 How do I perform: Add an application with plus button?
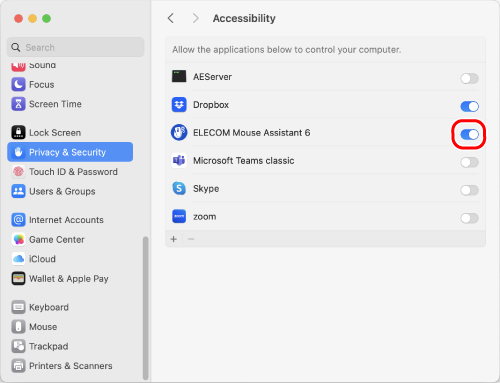[174, 239]
